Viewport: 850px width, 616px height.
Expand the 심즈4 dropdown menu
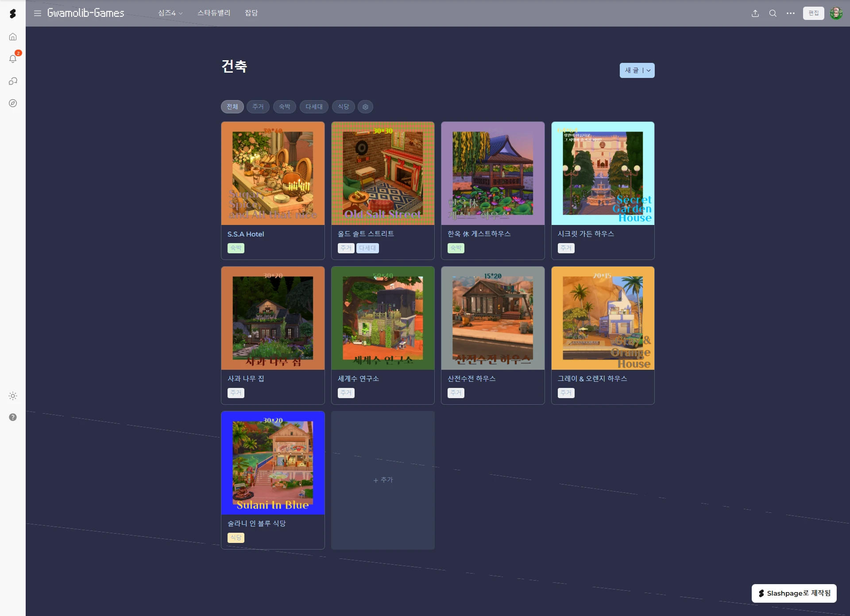coord(170,13)
